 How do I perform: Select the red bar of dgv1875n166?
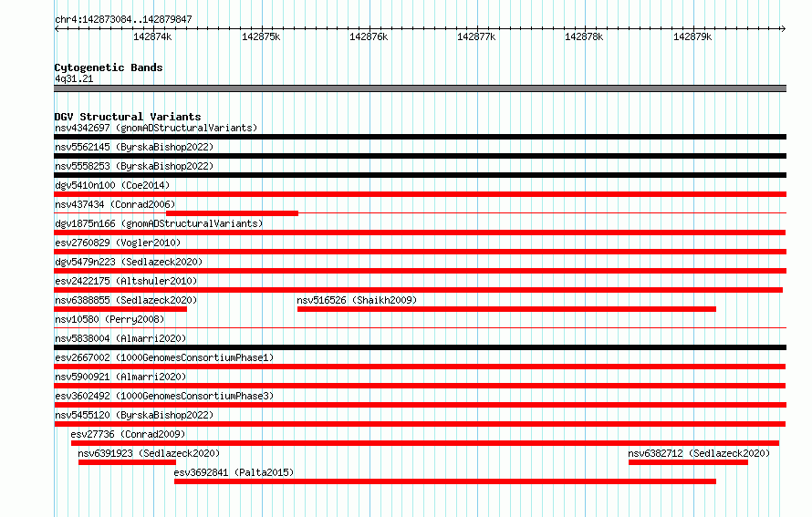420,233
